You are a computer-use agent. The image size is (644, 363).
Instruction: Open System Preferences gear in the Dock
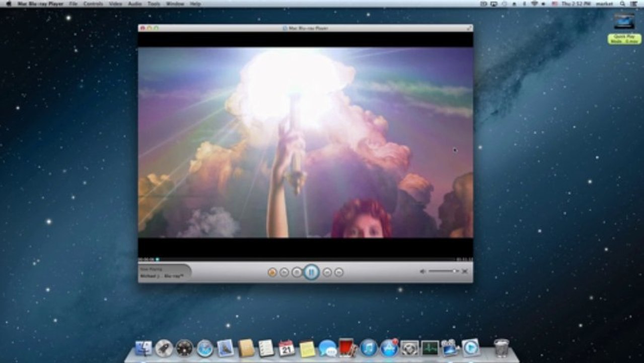click(x=409, y=348)
